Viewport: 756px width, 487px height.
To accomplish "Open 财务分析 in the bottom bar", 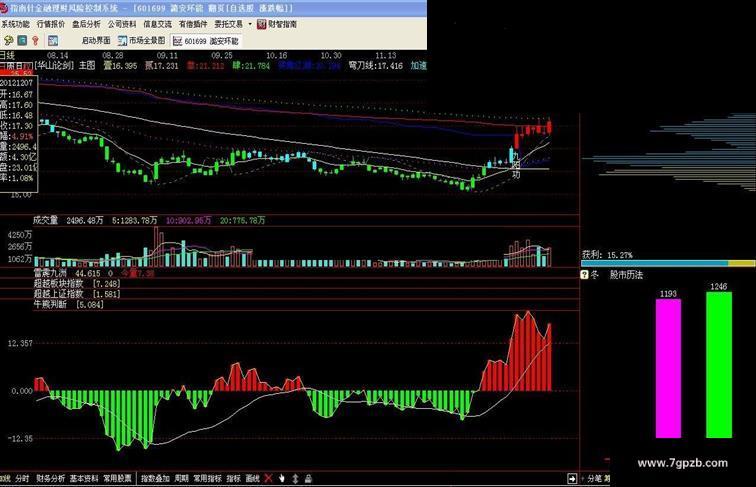I will tap(51, 478).
